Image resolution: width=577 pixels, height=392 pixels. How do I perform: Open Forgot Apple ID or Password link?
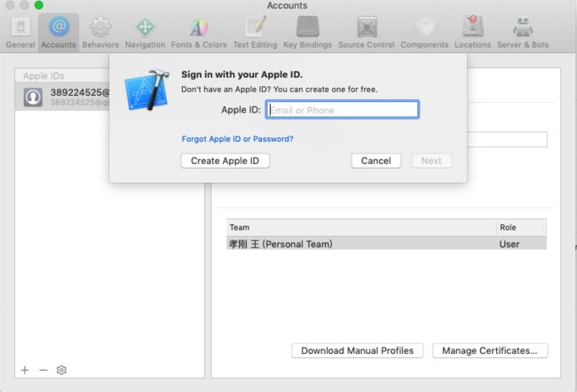pyautogui.click(x=237, y=139)
